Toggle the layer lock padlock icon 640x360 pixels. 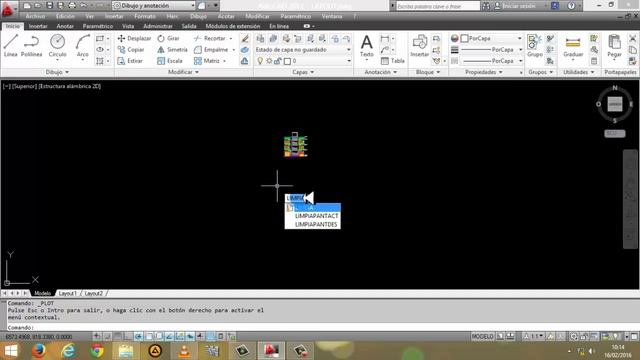click(x=278, y=61)
